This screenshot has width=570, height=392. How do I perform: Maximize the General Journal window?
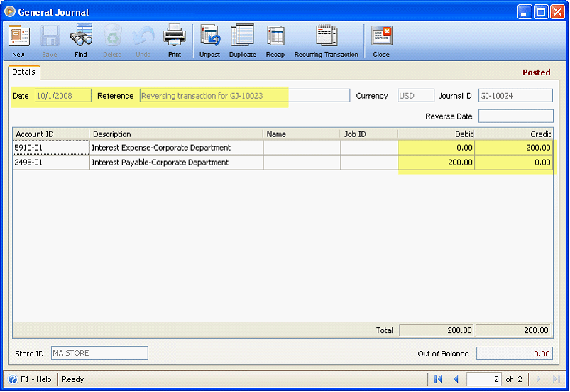(541, 12)
